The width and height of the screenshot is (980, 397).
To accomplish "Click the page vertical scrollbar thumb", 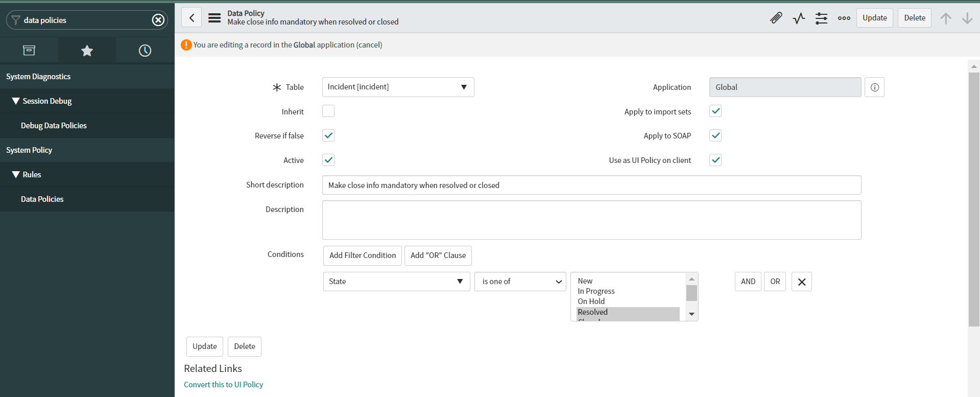I will click(974, 199).
